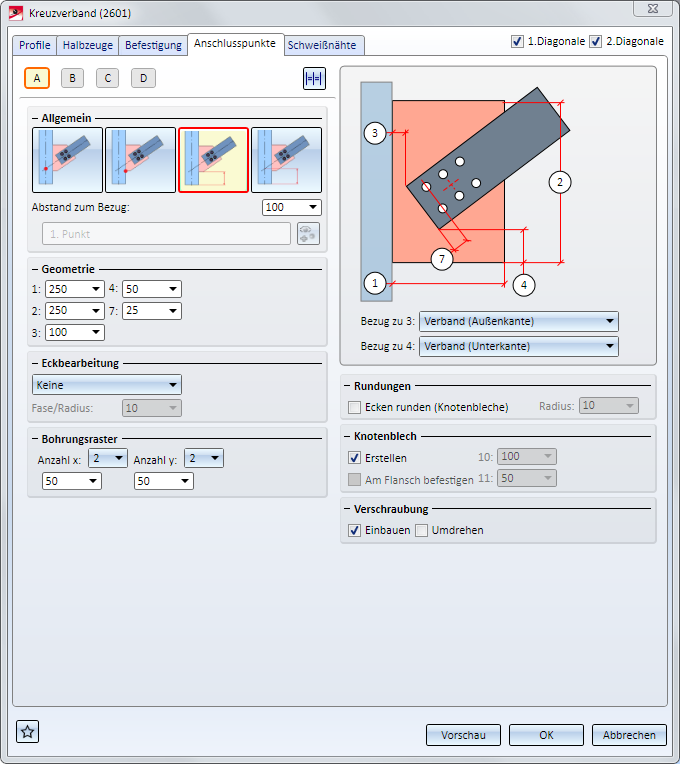This screenshot has height=764, width=680.
Task: Close the Kreuzverband dialog
Action: [x=653, y=8]
